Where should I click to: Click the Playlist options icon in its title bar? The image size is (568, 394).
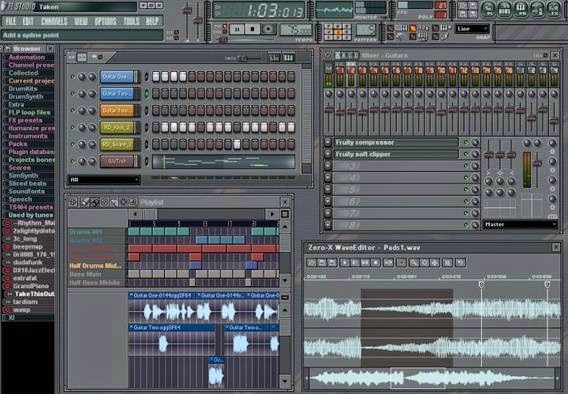(72, 202)
